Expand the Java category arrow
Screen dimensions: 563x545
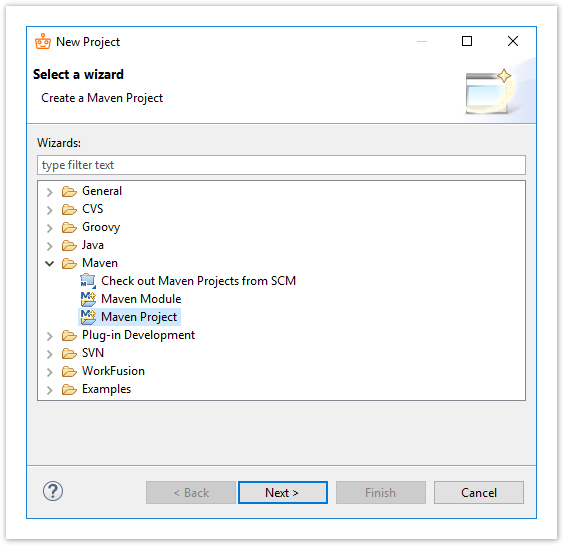(50, 246)
